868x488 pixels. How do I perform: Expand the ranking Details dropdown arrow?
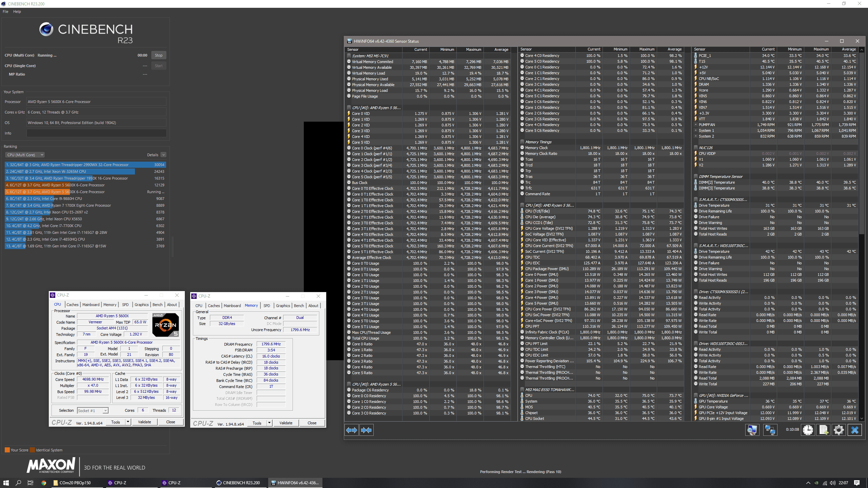coord(163,155)
